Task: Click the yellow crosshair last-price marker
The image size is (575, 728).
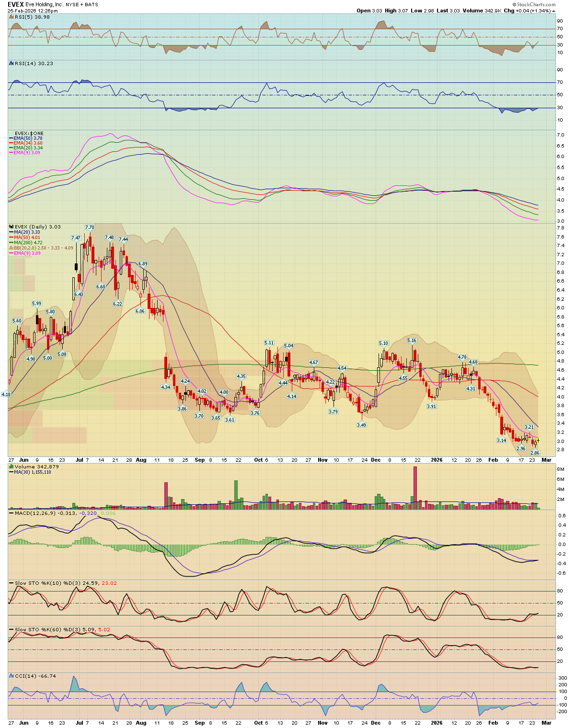Action: (538, 440)
